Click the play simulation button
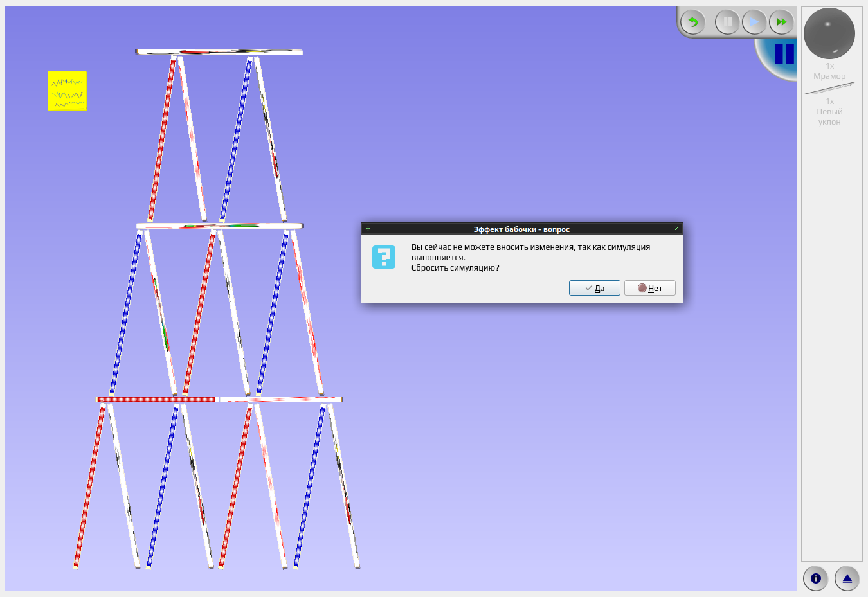 pos(754,22)
